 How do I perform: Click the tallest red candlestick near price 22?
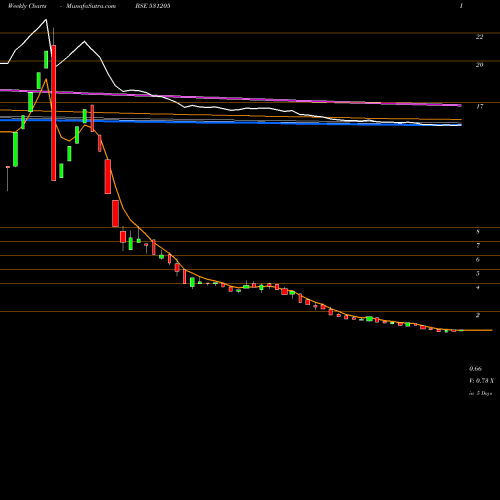pos(54,113)
